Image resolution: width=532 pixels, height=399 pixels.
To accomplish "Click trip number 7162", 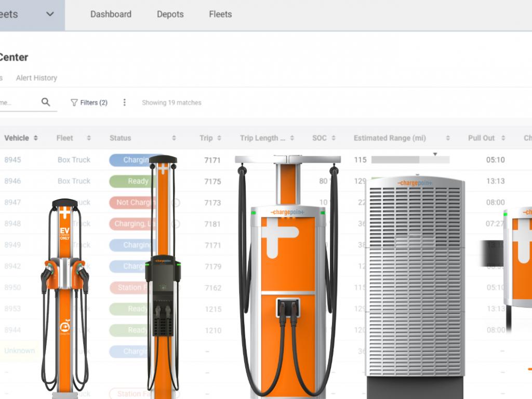I will point(212,288).
